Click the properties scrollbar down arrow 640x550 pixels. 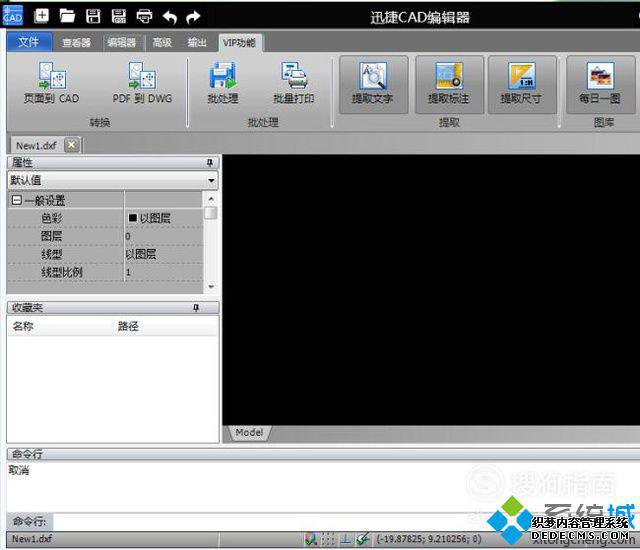point(211,286)
